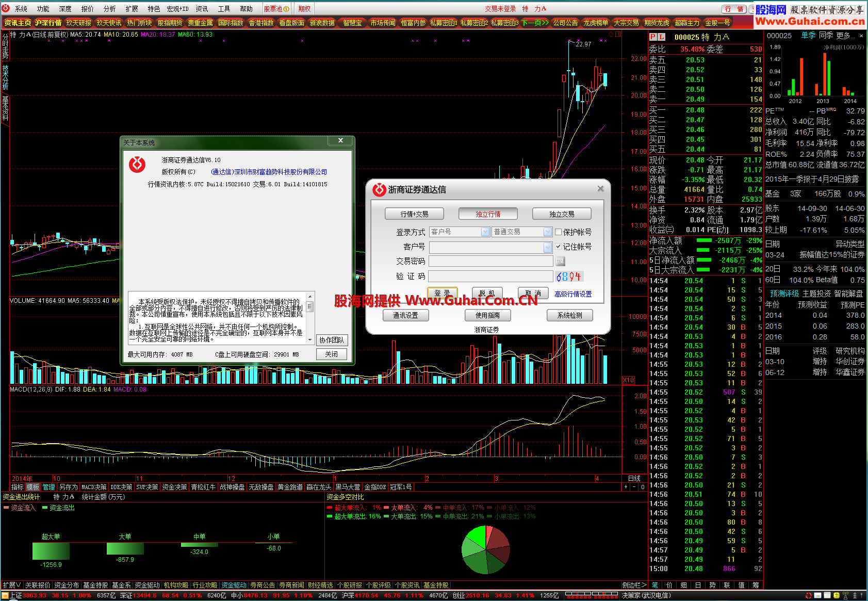This screenshot has width=868, height=601.
Task: Click the minus zoom button below chart
Action: pos(634,487)
